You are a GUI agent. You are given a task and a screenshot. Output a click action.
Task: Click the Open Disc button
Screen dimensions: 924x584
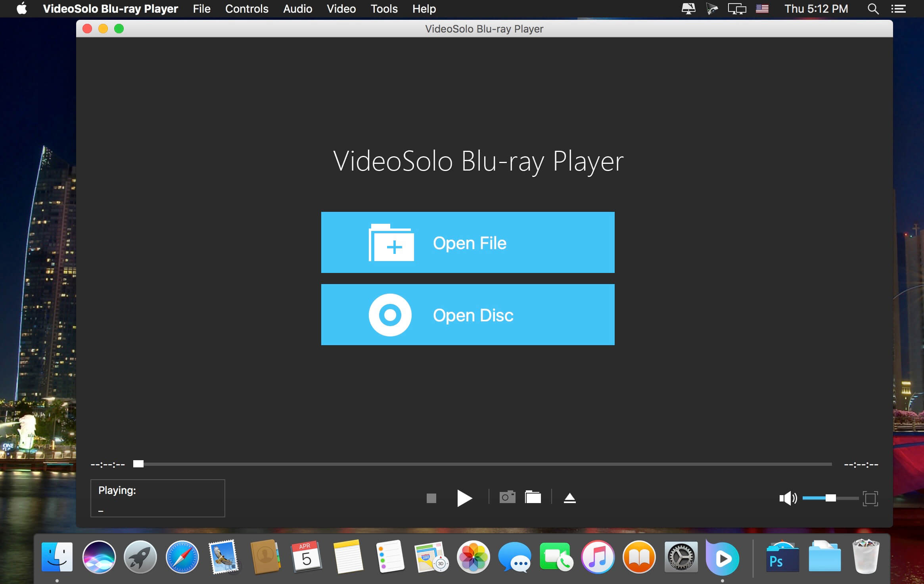coord(468,315)
